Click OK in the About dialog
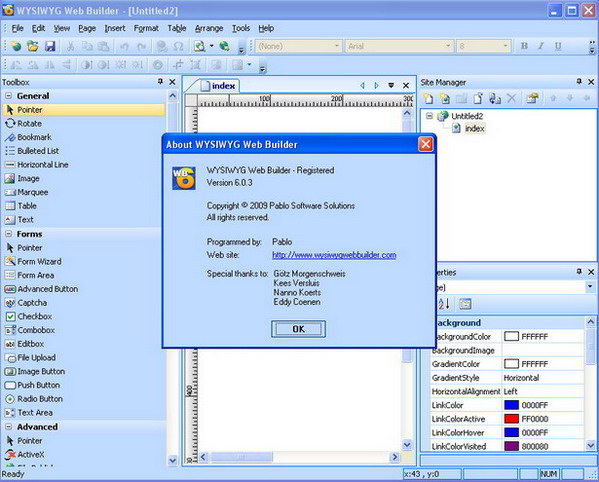 click(x=298, y=329)
